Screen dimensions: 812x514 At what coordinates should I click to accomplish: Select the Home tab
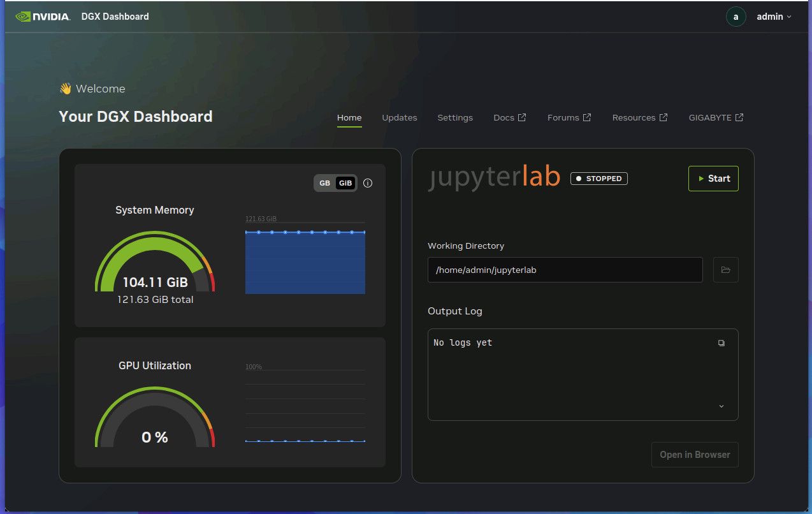click(x=349, y=117)
